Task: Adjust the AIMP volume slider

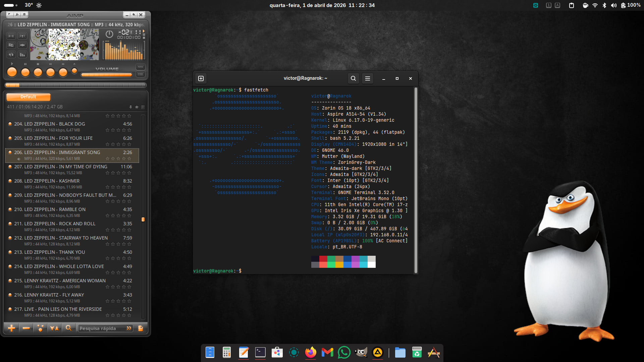Action: click(107, 75)
